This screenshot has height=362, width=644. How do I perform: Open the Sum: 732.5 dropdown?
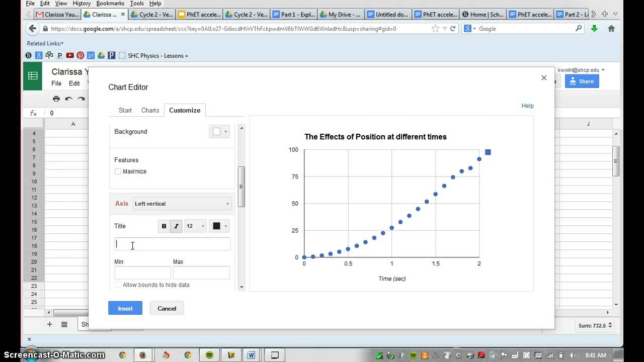(595, 325)
